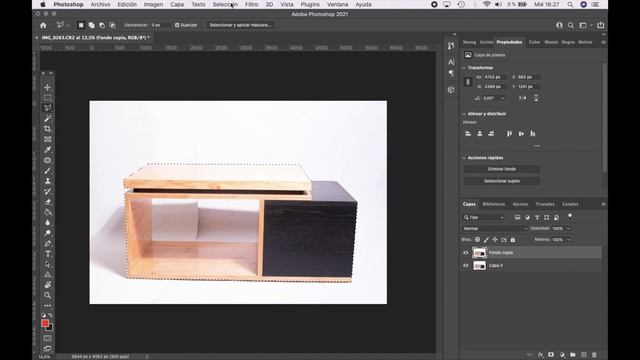
Task: Toggle lock position
Action: (495, 240)
